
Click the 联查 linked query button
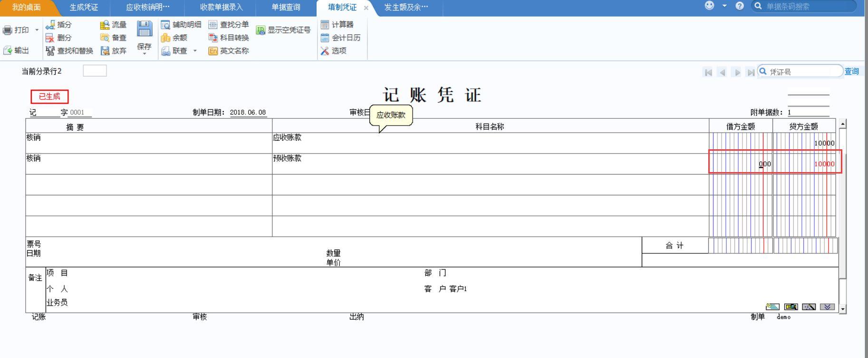coord(174,50)
